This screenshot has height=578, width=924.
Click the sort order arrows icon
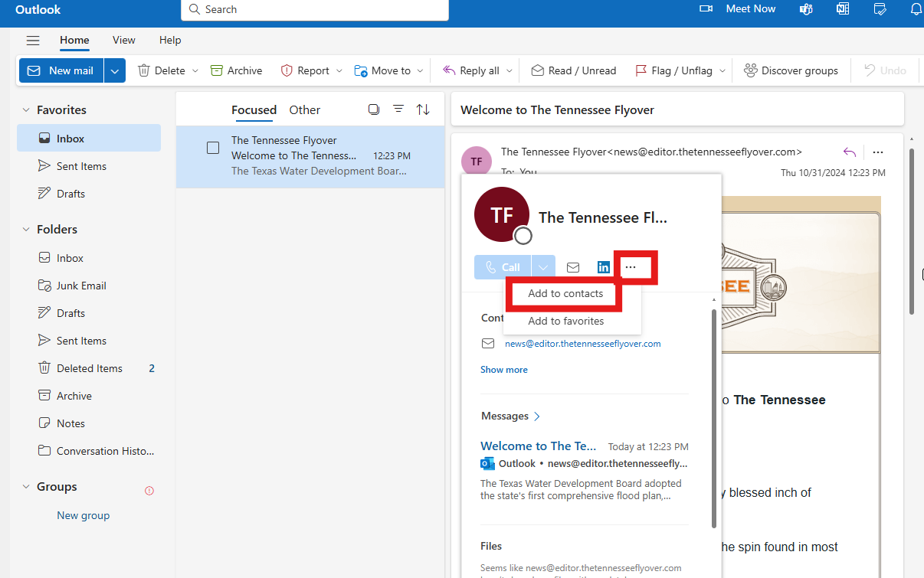pos(423,109)
